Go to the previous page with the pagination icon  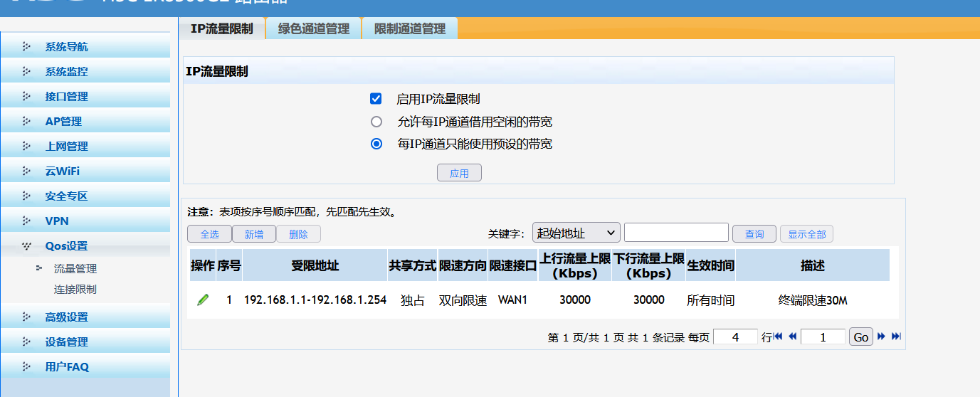coord(792,337)
